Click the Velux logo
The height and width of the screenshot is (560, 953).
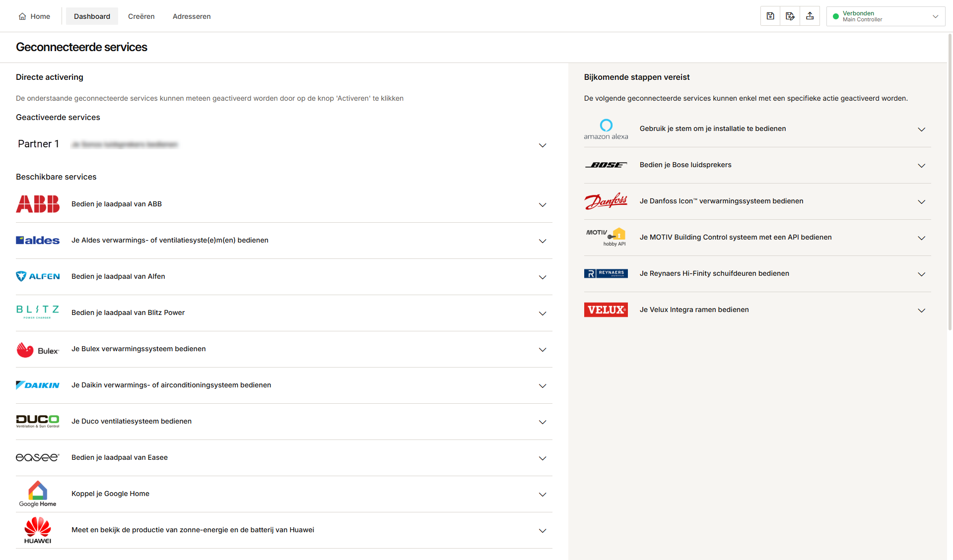(606, 310)
